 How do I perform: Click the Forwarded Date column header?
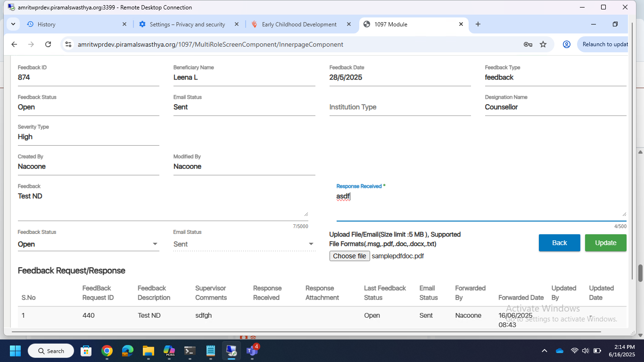click(521, 297)
